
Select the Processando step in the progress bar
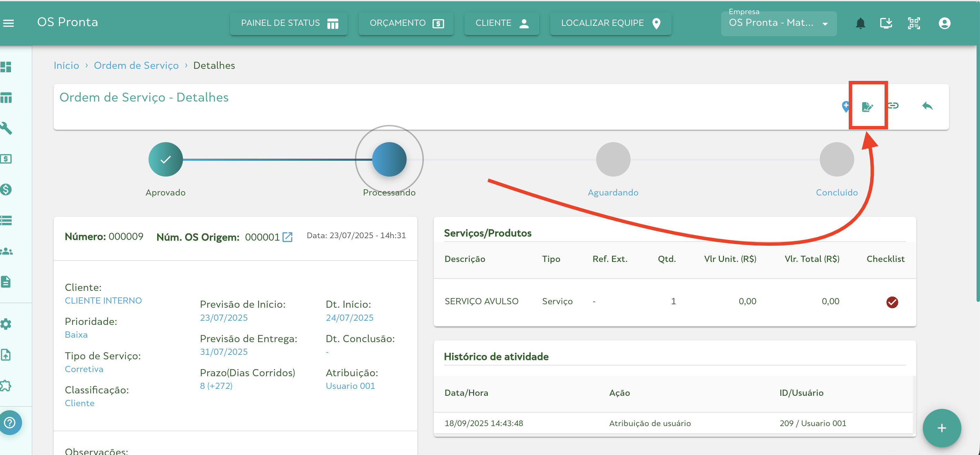tap(388, 159)
